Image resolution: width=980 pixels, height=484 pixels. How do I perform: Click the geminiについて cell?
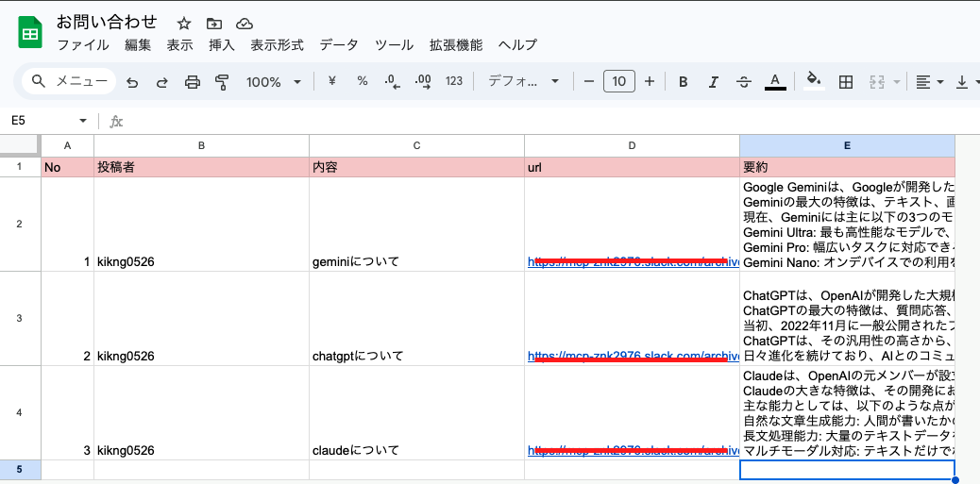point(416,224)
